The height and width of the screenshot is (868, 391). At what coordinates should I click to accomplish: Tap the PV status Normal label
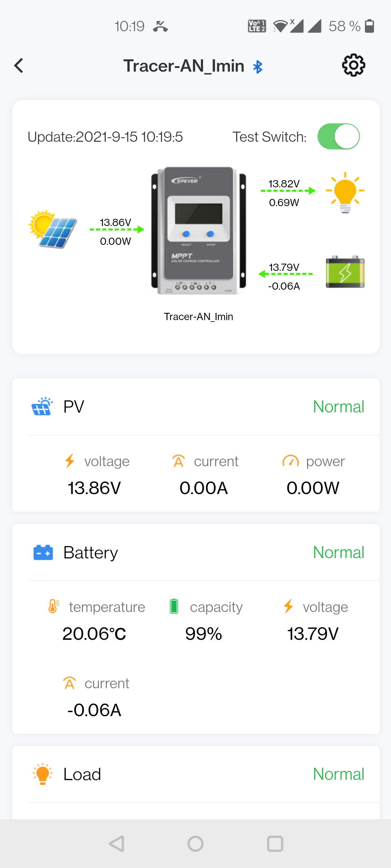tap(338, 407)
